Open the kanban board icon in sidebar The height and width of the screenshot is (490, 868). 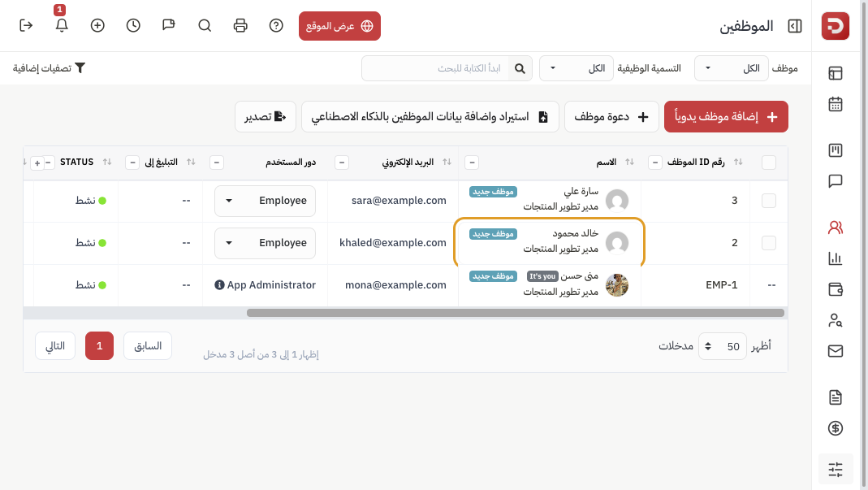836,150
